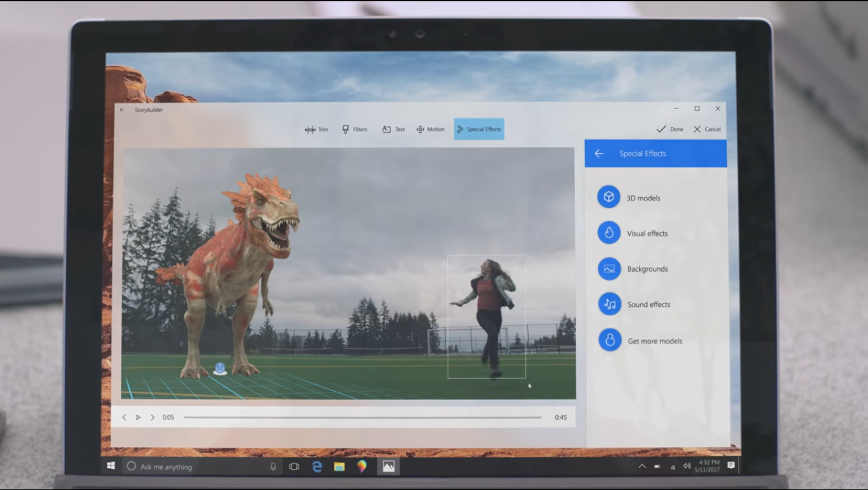Screen dimensions: 868x490
Task: Click the Get more models label
Action: 655,341
